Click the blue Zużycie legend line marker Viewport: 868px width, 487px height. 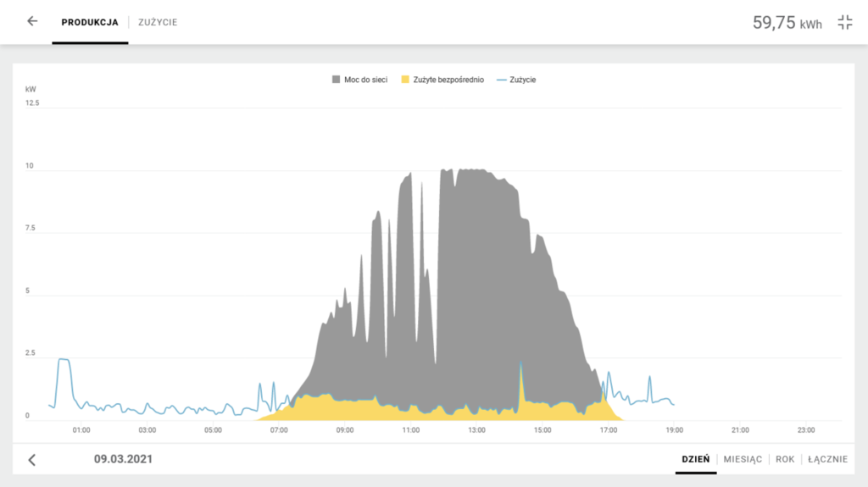pyautogui.click(x=501, y=80)
